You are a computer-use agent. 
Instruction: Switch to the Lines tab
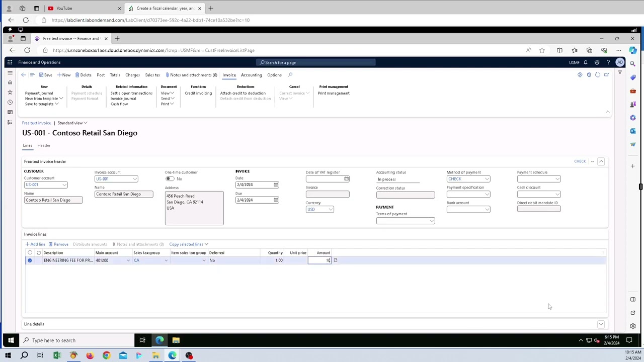pyautogui.click(x=27, y=145)
